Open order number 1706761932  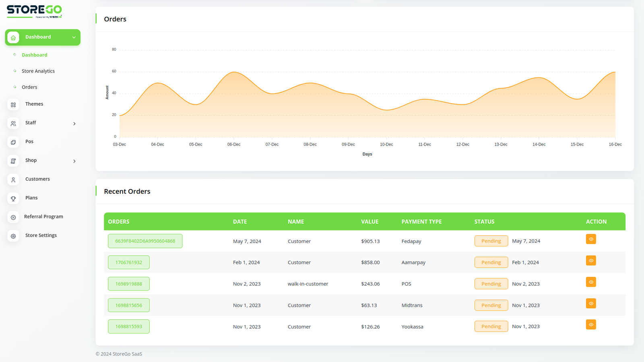pyautogui.click(x=129, y=262)
